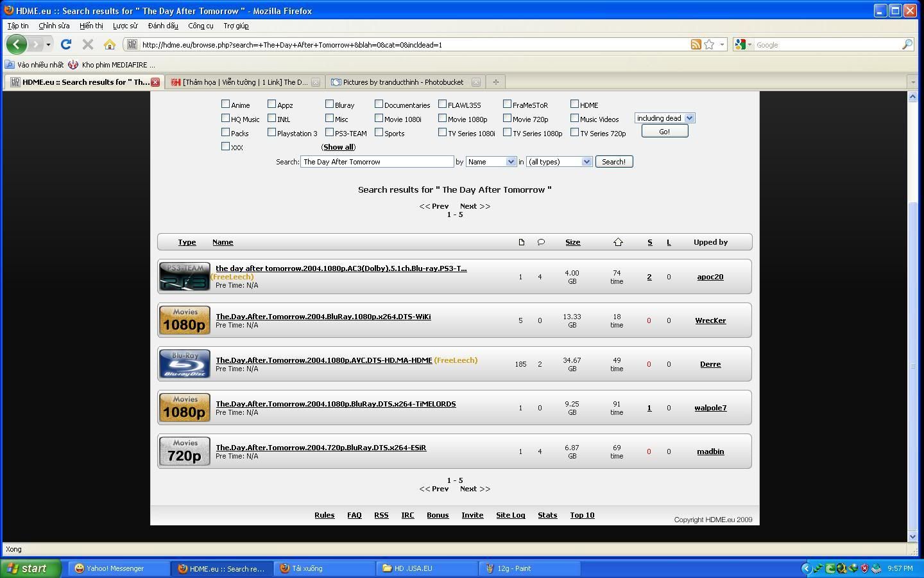Screen dimensions: 924x578
Task: Open bookmark star dropdown arrow in address bar
Action: [722, 44]
